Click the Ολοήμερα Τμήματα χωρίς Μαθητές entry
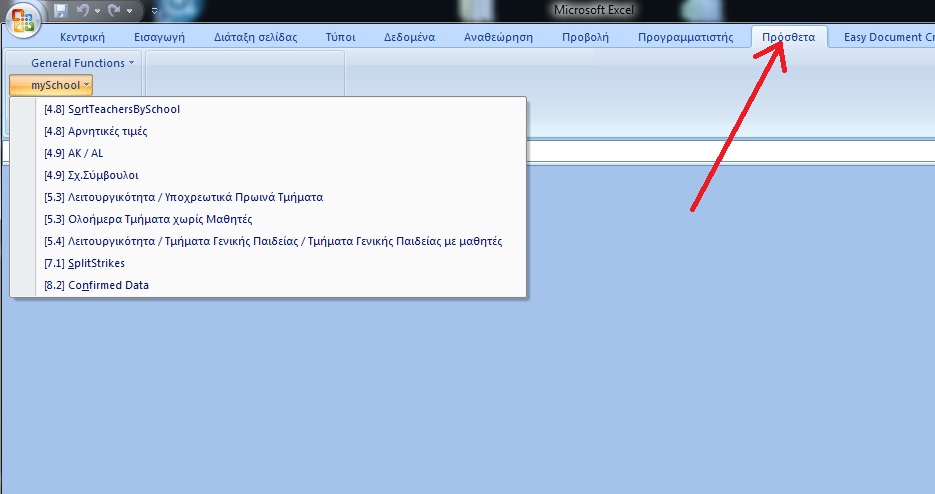This screenshot has width=935, height=494. click(148, 219)
